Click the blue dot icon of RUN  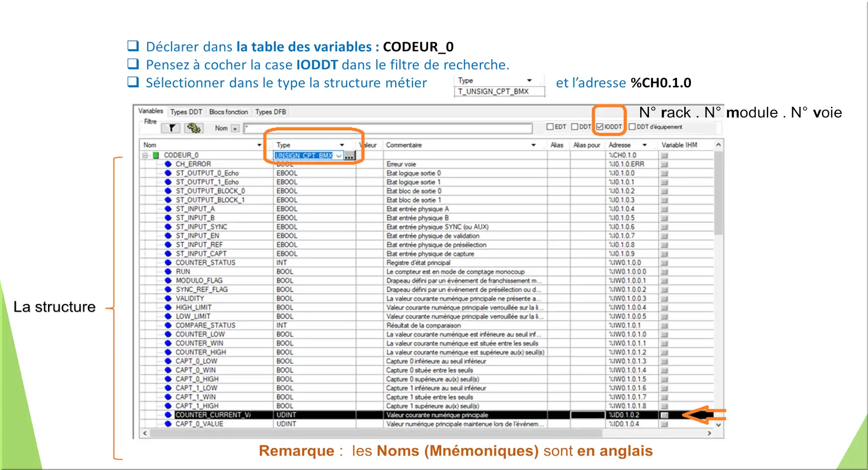[x=167, y=272]
